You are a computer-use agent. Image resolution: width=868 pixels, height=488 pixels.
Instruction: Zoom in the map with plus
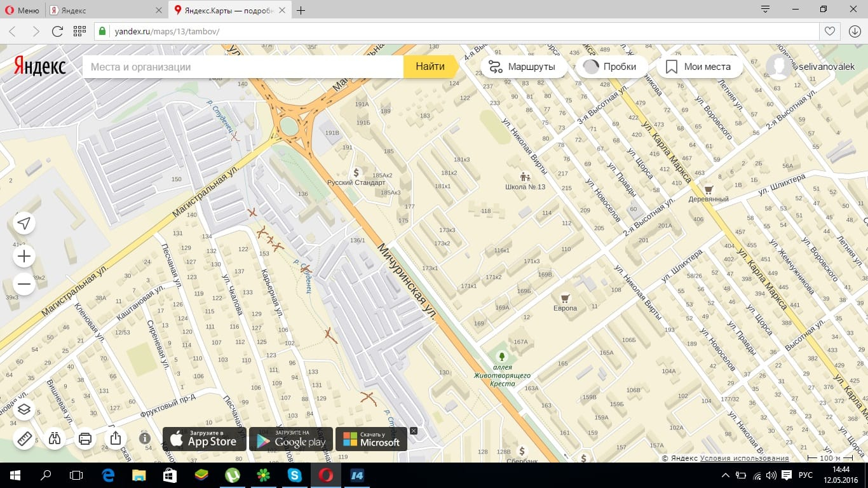[x=24, y=257]
